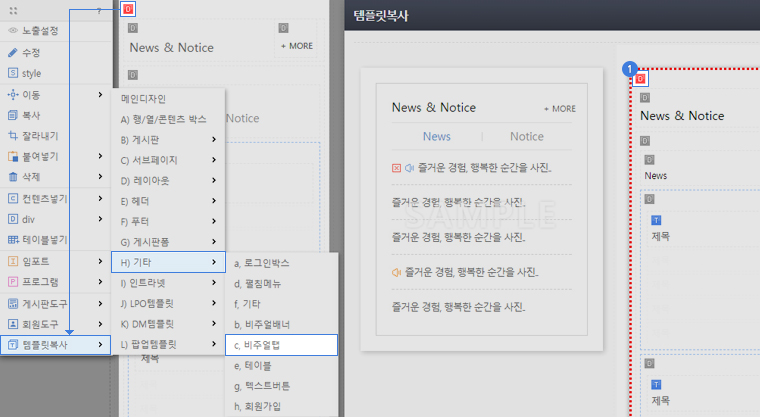Click the 수정 pencil icon
Image resolution: width=760 pixels, height=417 pixels.
coord(13,52)
